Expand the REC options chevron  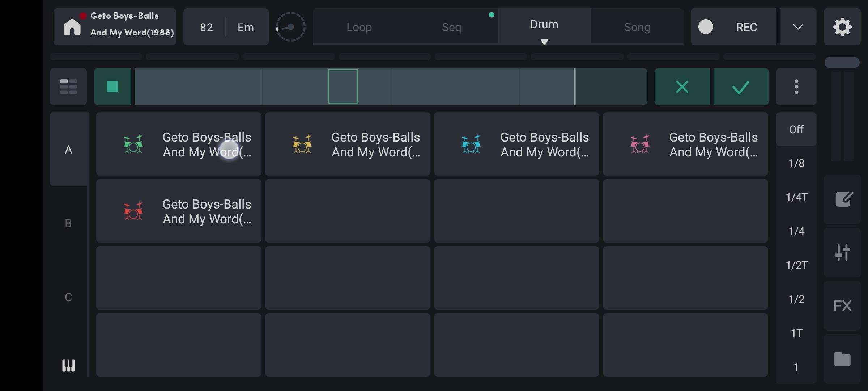click(798, 27)
